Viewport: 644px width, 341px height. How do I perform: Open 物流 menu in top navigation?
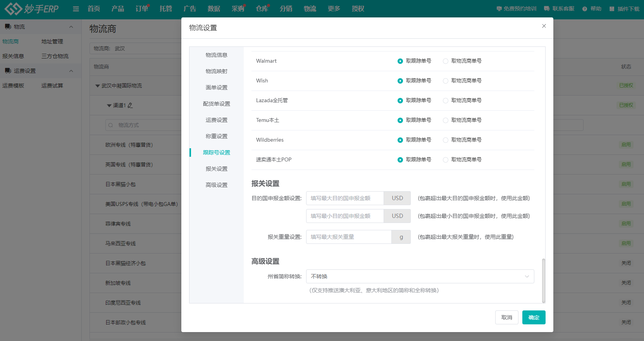tap(310, 9)
